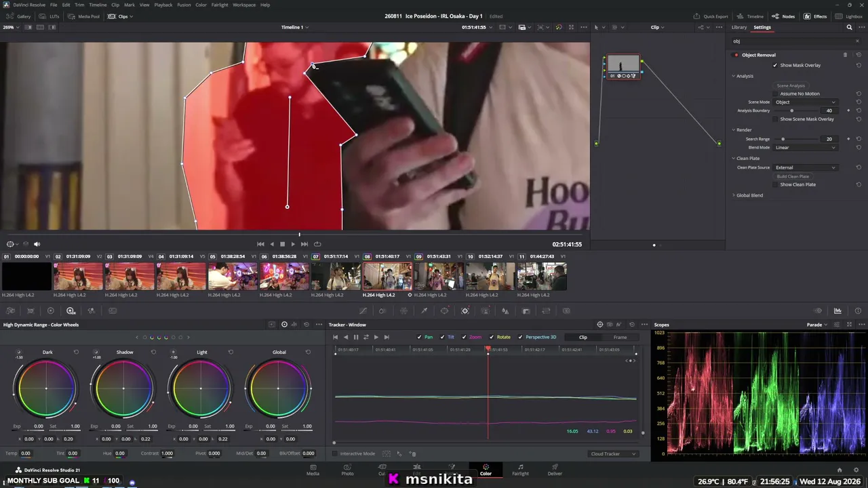Image resolution: width=868 pixels, height=488 pixels.
Task: Stop playback in the viewer
Action: pos(282,244)
